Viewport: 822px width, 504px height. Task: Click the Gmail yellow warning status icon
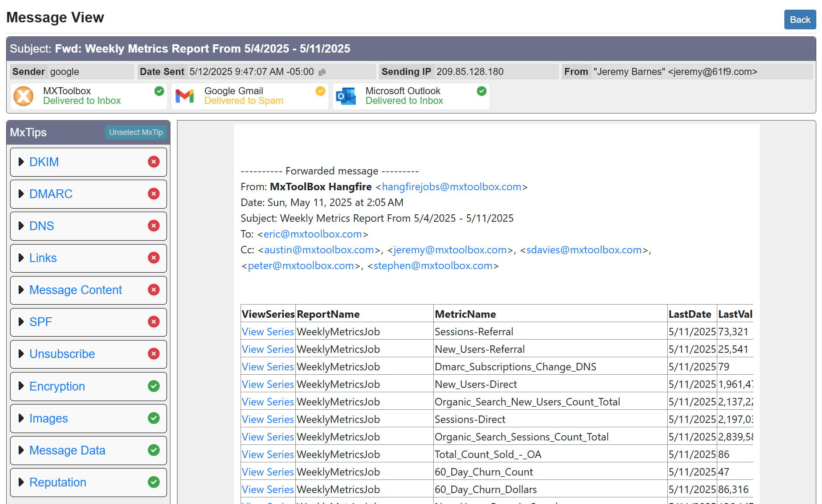pos(320,91)
